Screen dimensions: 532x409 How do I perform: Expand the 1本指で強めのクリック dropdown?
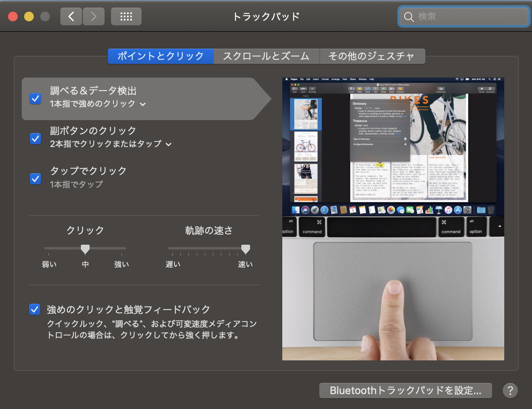[98, 104]
